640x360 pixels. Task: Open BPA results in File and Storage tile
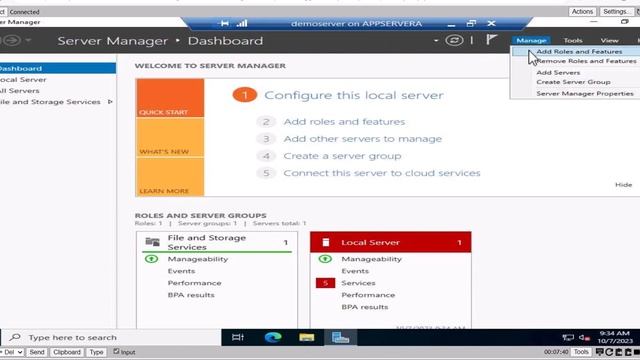191,295
